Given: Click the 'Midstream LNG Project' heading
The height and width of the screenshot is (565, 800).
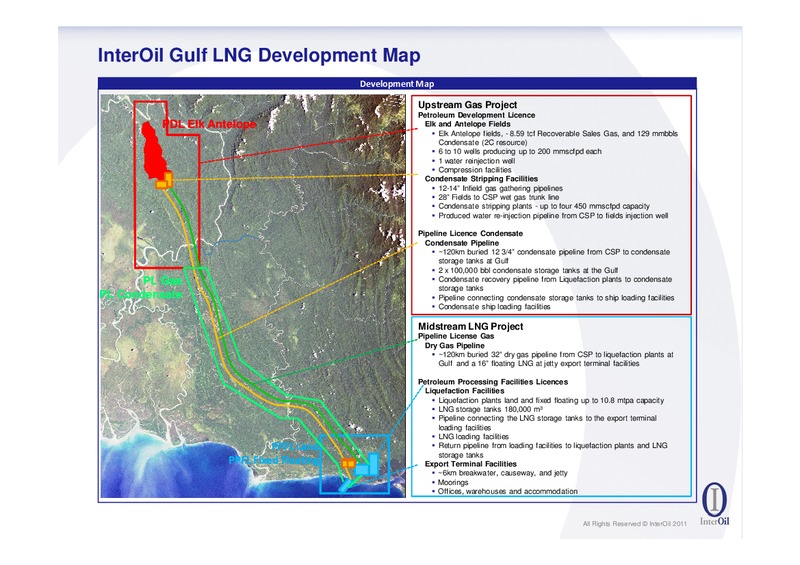Looking at the screenshot, I should (470, 326).
